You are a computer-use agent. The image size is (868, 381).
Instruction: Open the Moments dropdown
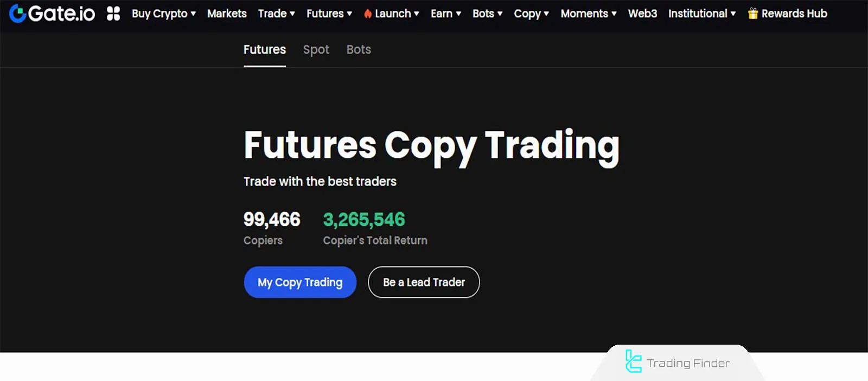pos(585,13)
